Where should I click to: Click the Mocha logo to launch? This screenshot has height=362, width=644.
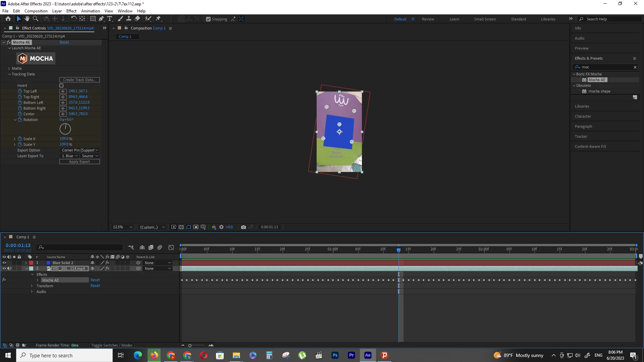pyautogui.click(x=36, y=58)
